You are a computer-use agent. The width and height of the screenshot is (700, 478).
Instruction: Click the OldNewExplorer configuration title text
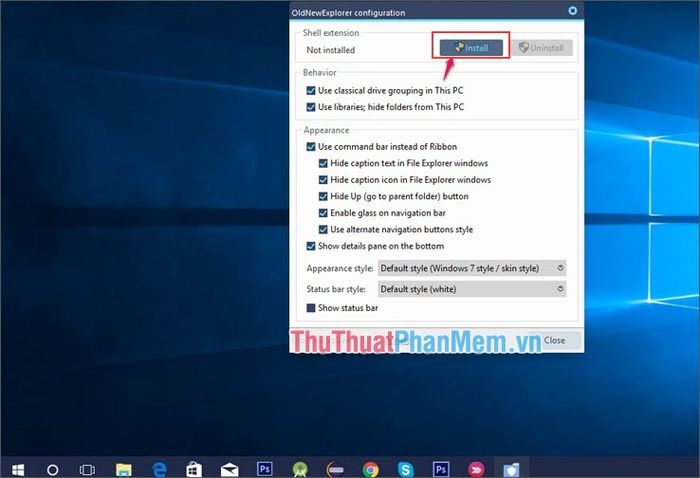pos(348,13)
